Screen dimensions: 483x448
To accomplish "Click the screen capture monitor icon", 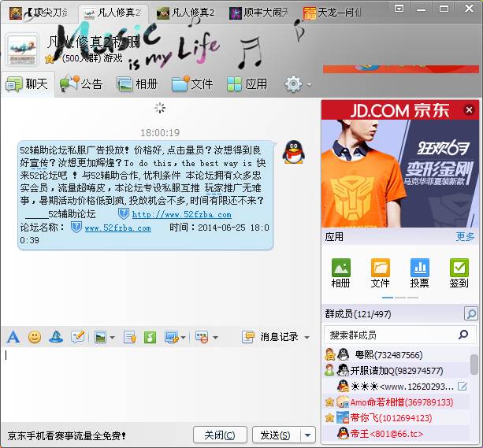I will [x=171, y=337].
